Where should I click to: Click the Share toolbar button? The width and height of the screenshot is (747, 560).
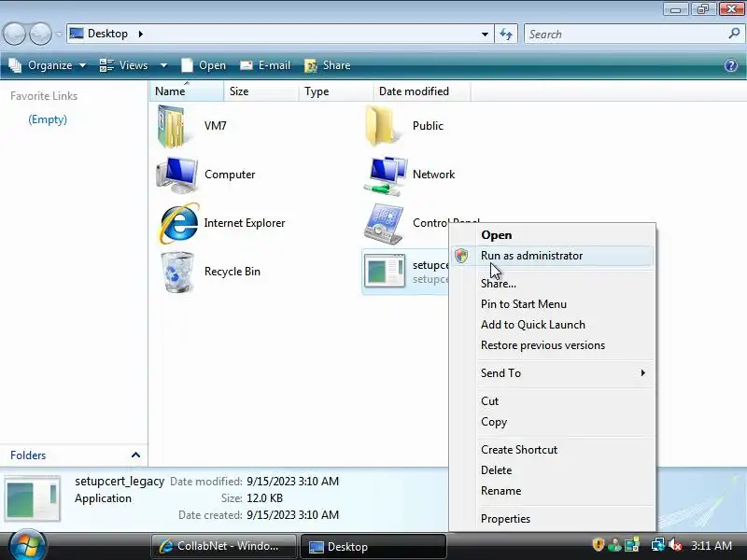pyautogui.click(x=328, y=65)
